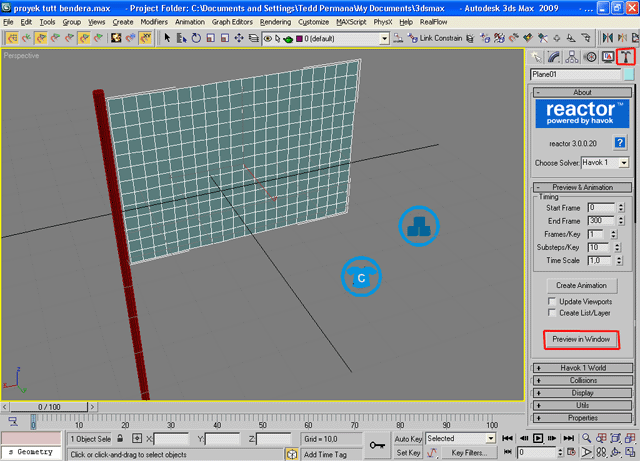Activate the Select and Rotate tool
The width and height of the screenshot is (640, 461).
tap(196, 38)
